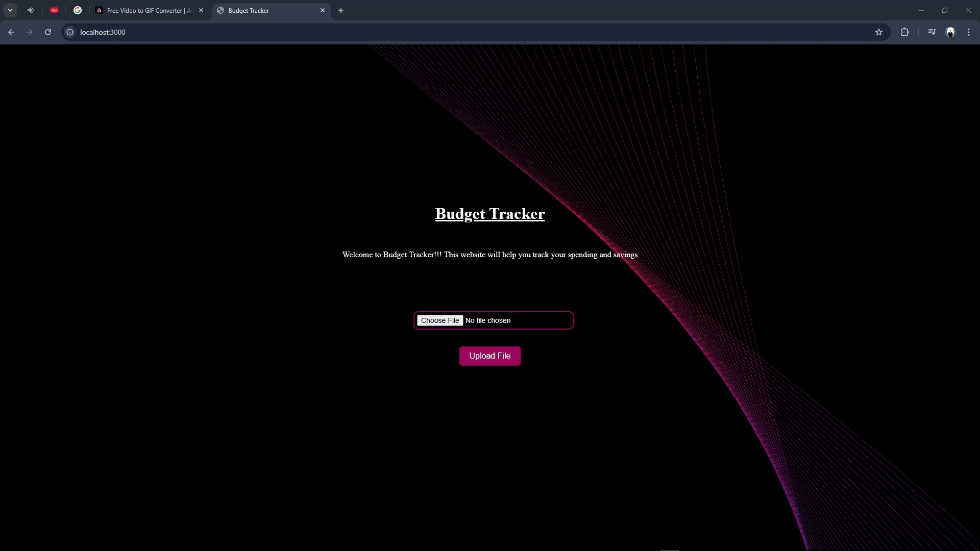Click the Choose File button
Viewport: 980px width, 551px height.
440,320
